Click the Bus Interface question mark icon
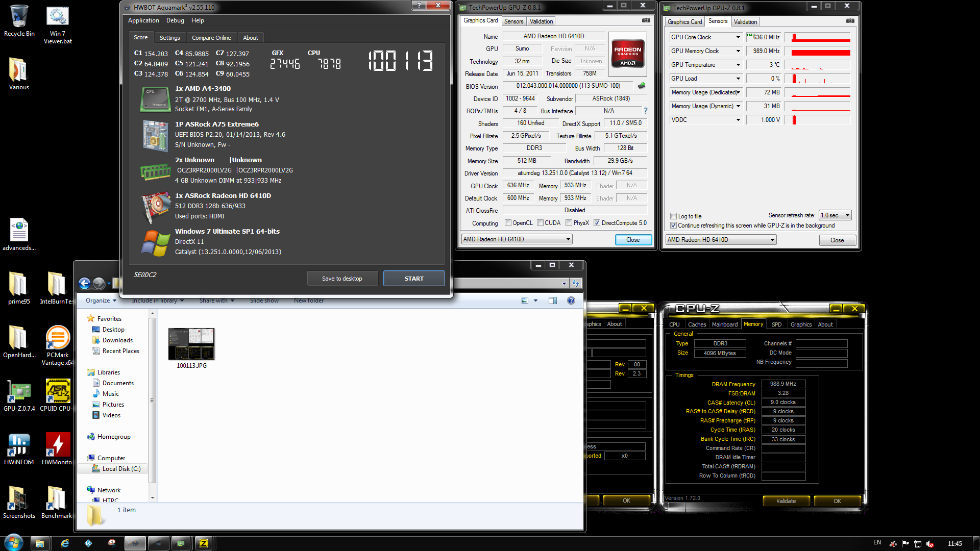The height and width of the screenshot is (551, 980). pyautogui.click(x=645, y=111)
